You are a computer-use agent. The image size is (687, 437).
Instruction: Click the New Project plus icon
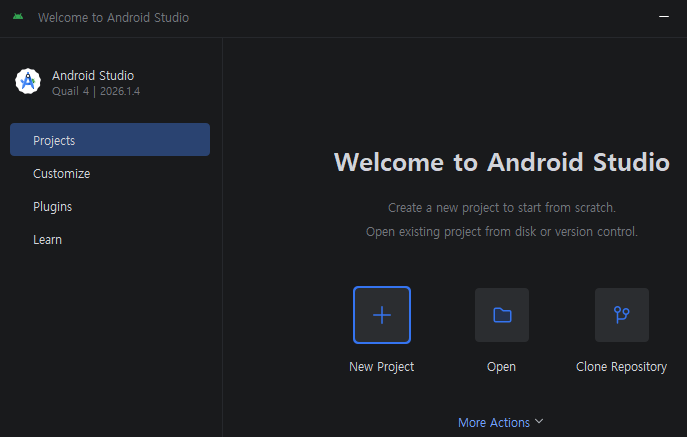[382, 315]
